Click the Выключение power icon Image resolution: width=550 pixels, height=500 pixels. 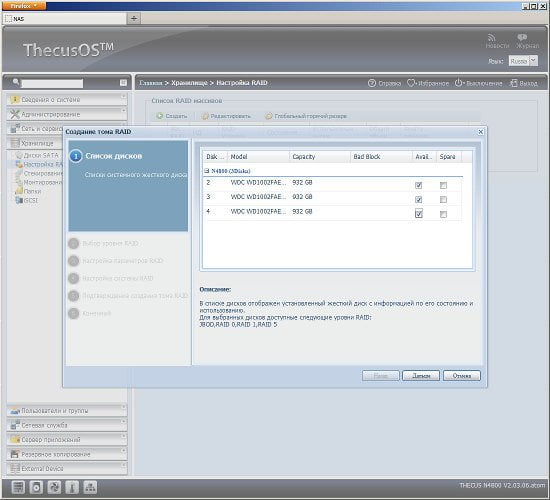pos(458,83)
